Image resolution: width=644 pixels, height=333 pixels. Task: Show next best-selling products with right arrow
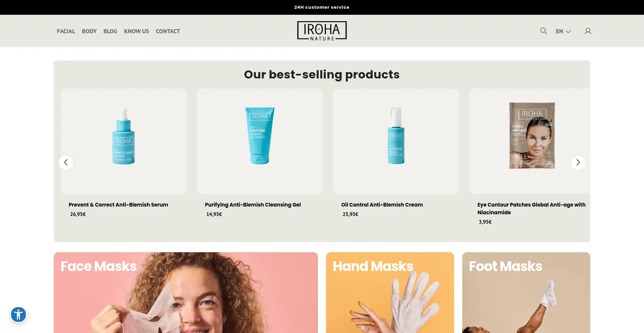578,162
